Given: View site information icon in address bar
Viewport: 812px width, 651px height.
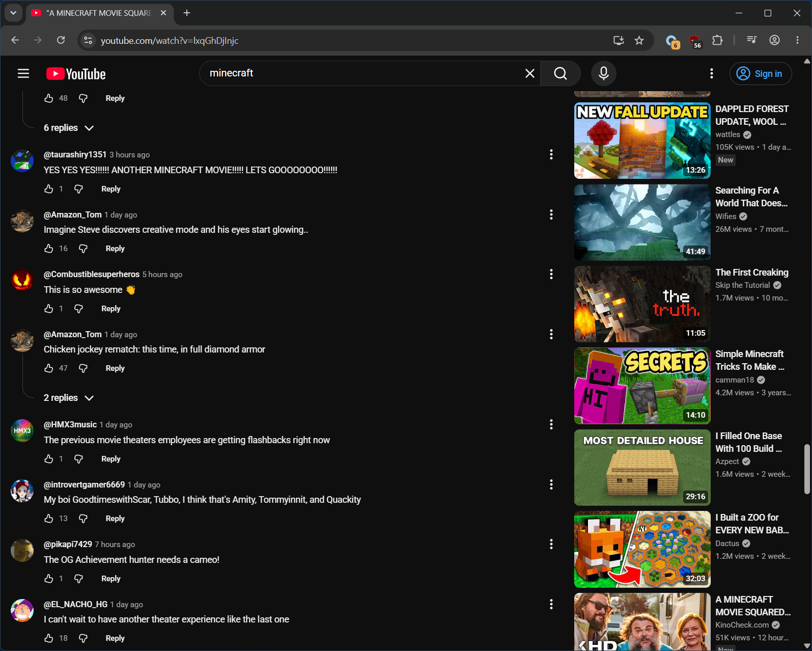Looking at the screenshot, I should (88, 40).
